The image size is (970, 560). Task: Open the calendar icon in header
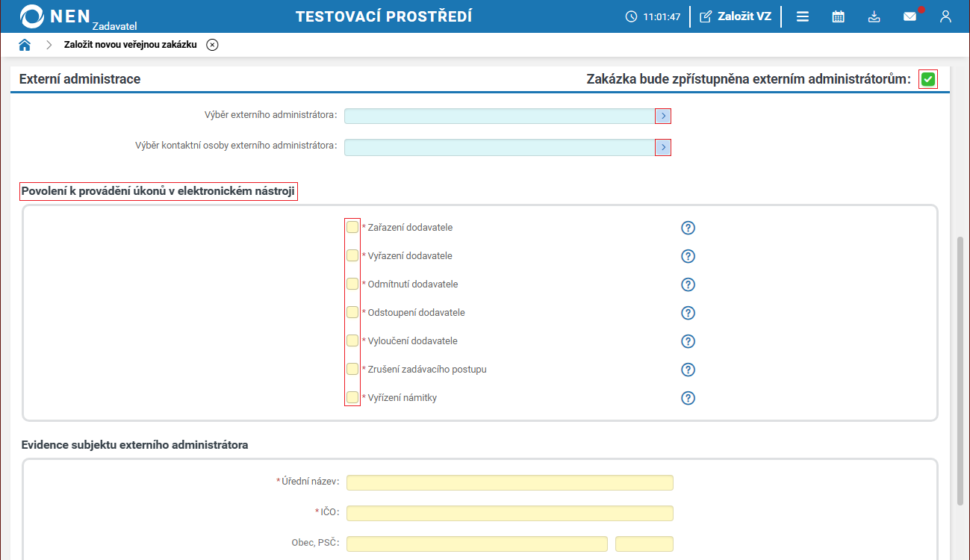839,16
